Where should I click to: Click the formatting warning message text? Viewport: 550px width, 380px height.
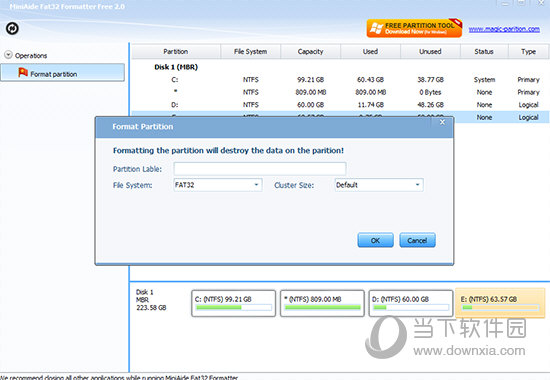pos(228,151)
